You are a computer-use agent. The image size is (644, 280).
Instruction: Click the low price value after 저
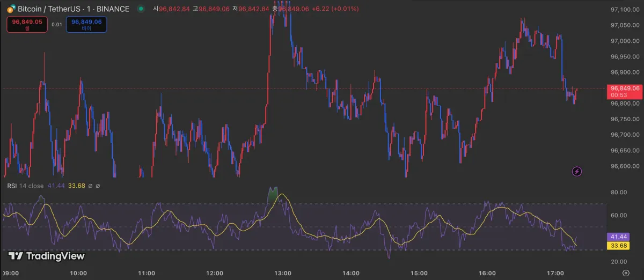click(254, 9)
